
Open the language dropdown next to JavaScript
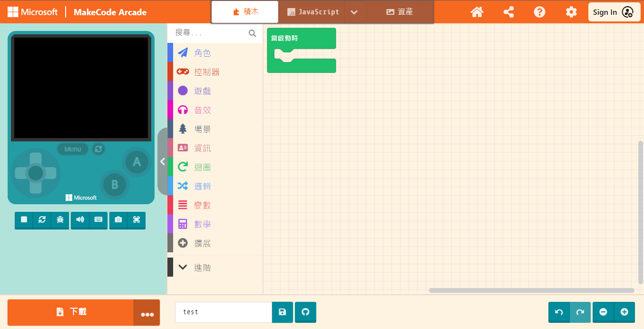coord(354,12)
